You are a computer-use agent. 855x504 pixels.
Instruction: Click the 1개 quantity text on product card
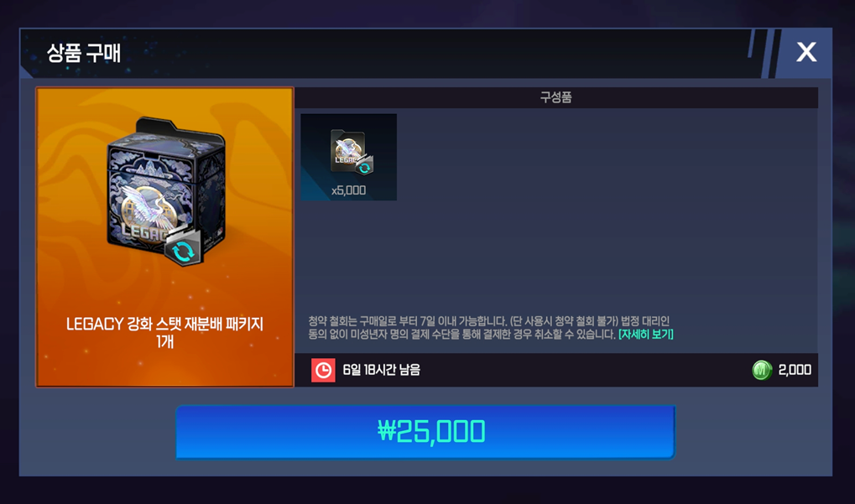[x=164, y=341]
